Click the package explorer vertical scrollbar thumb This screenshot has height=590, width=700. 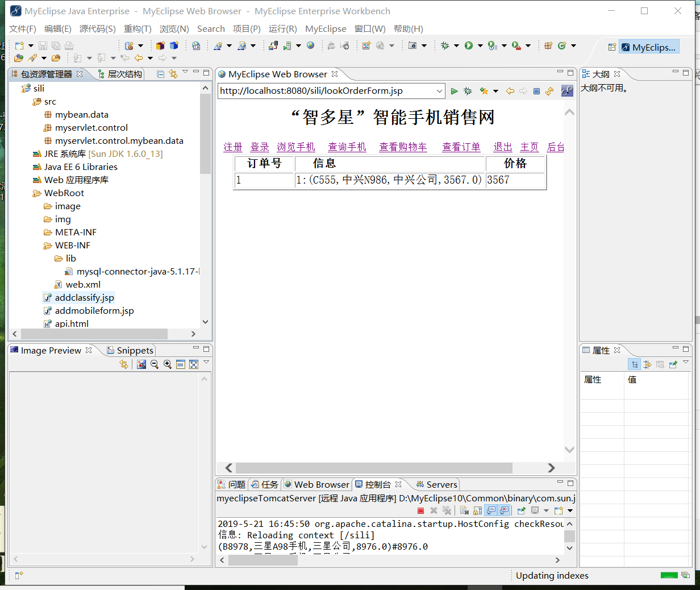point(205,134)
